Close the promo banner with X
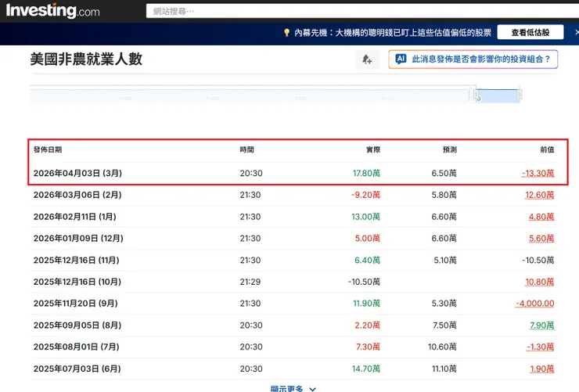The width and height of the screenshot is (579, 392). pyautogui.click(x=577, y=33)
